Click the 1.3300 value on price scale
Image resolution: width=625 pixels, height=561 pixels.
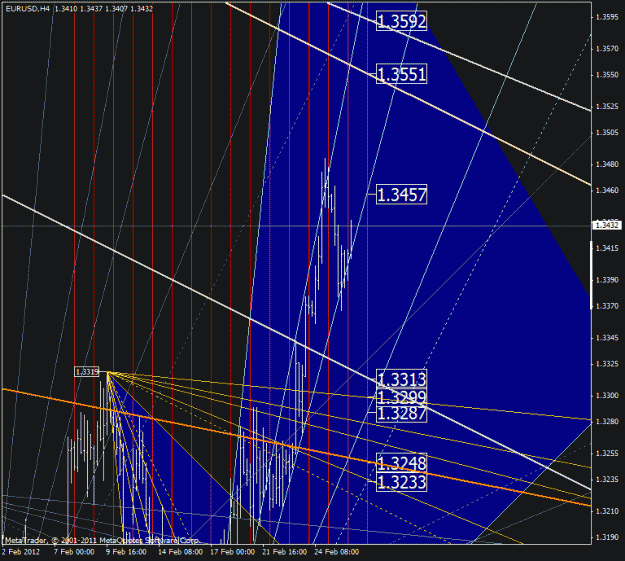tap(607, 396)
